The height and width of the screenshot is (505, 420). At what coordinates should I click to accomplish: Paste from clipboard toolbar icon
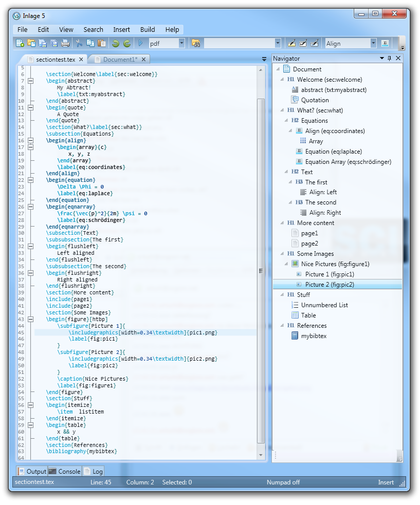102,43
